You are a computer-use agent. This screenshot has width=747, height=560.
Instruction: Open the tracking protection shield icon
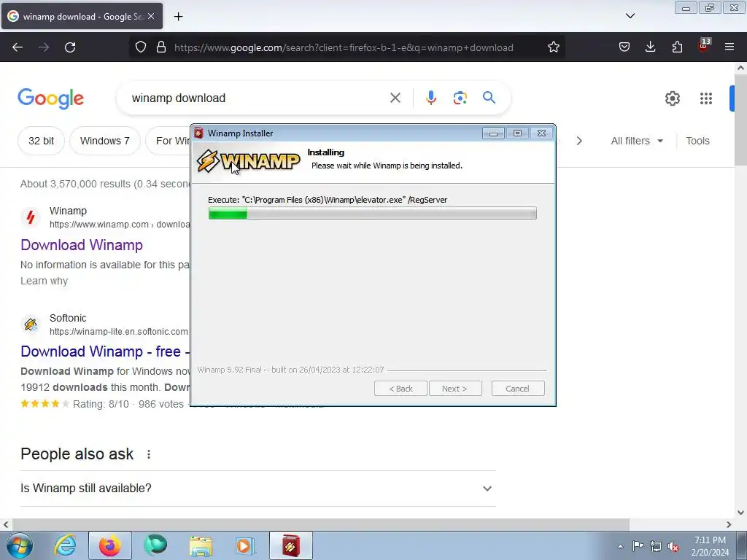(141, 47)
